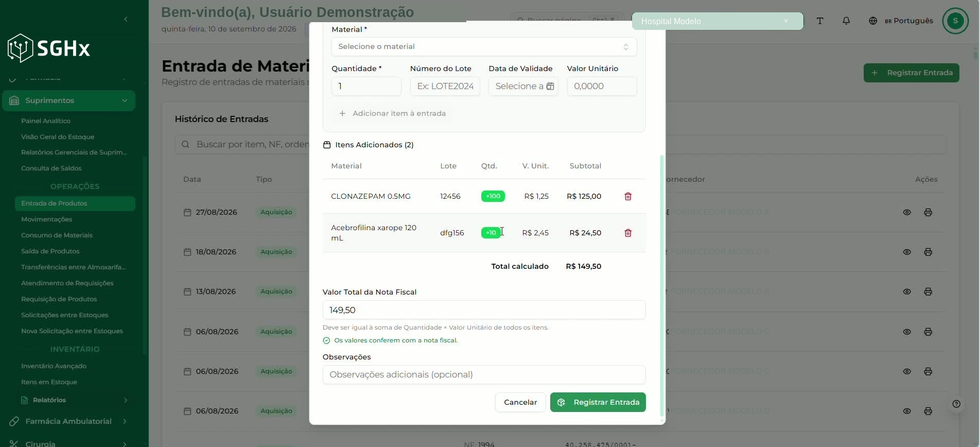Open notifications bell icon
980x447 pixels.
click(846, 21)
